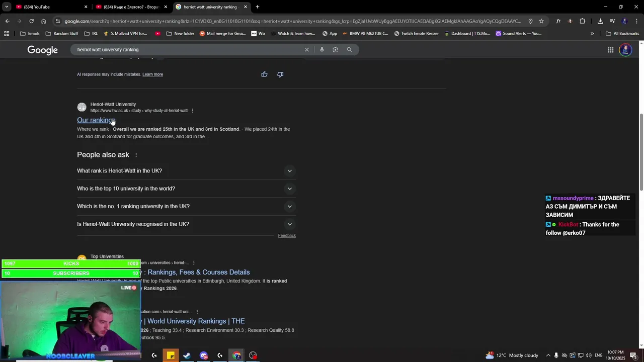Give thumbs up to AI response
Screen dimensions: 644x362
(x=264, y=74)
